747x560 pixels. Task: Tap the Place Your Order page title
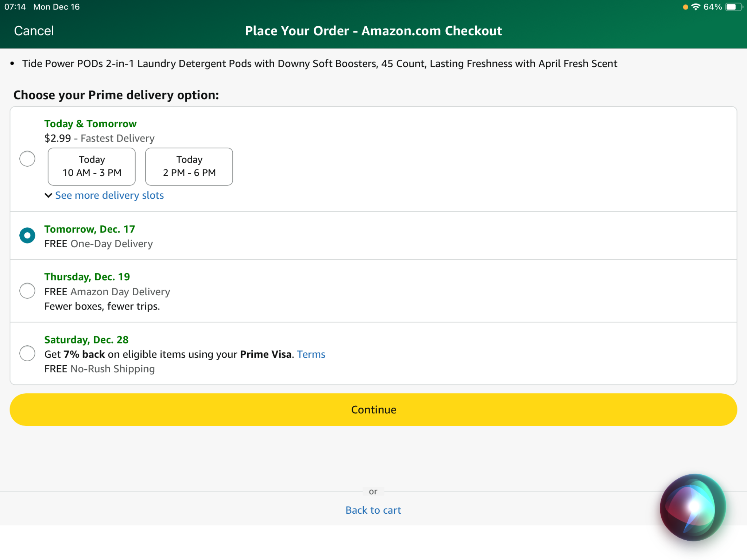point(373,31)
